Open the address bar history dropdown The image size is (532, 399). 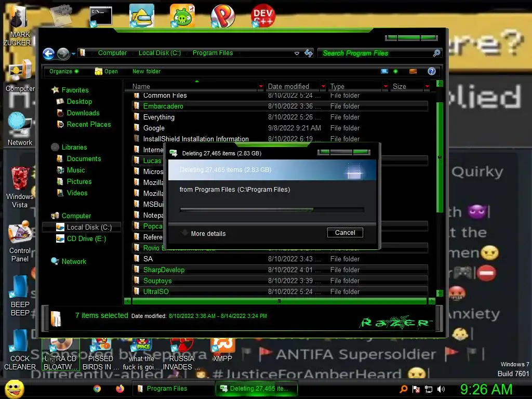click(x=297, y=54)
